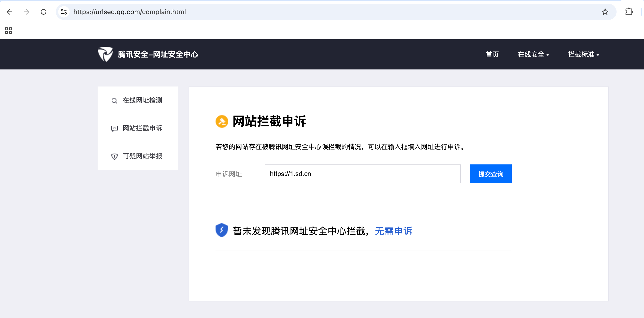
Task: Expand the 拦截标准 dropdown menu
Action: click(x=583, y=54)
